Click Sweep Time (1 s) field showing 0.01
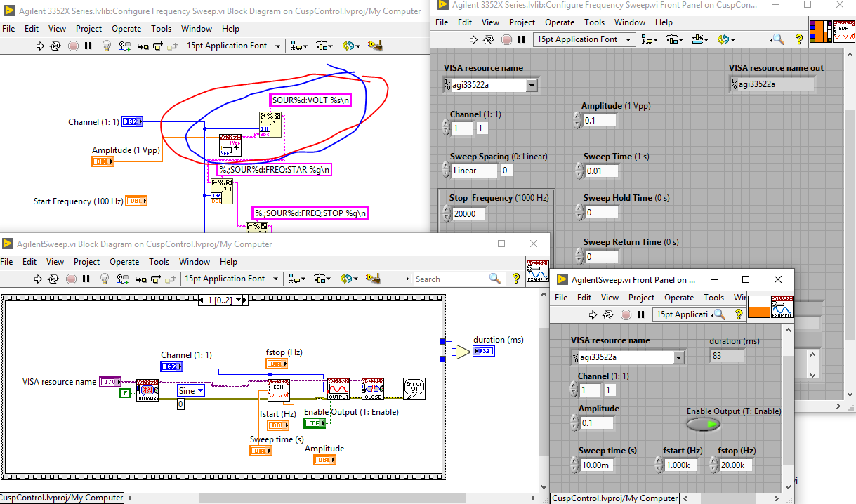The height and width of the screenshot is (504, 856). point(601,171)
